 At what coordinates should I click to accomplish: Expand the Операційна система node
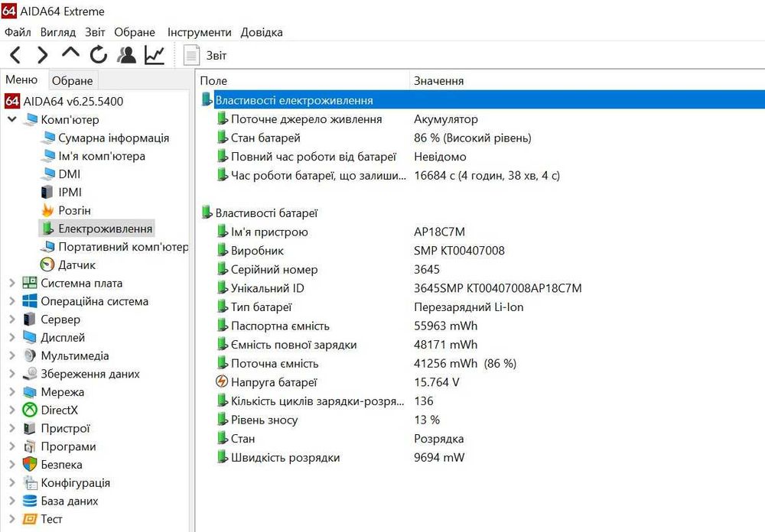(x=12, y=301)
